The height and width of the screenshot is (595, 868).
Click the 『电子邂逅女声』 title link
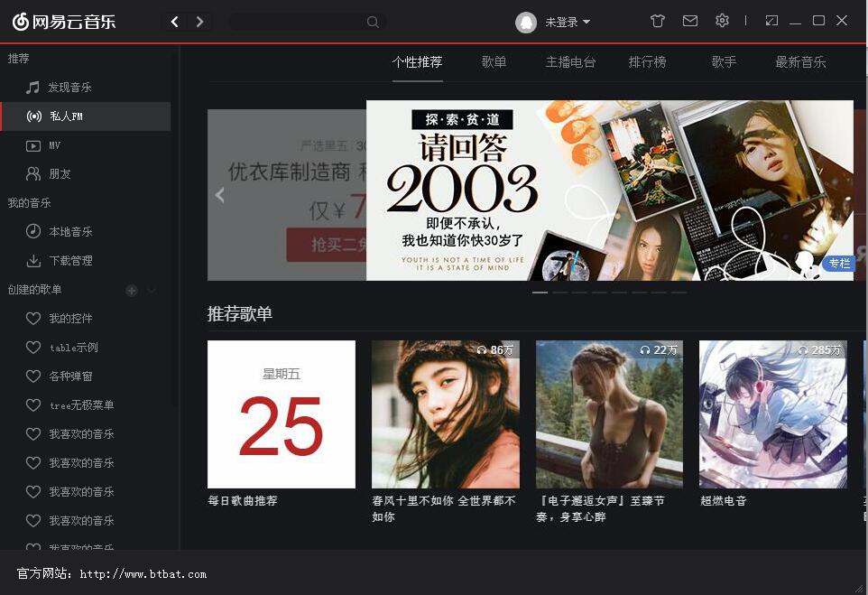(x=600, y=508)
